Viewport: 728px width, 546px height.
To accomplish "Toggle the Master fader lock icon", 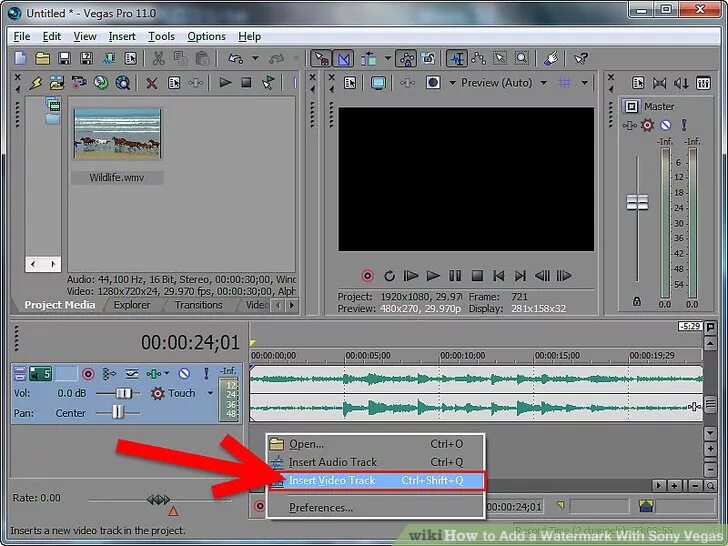I will (x=637, y=301).
